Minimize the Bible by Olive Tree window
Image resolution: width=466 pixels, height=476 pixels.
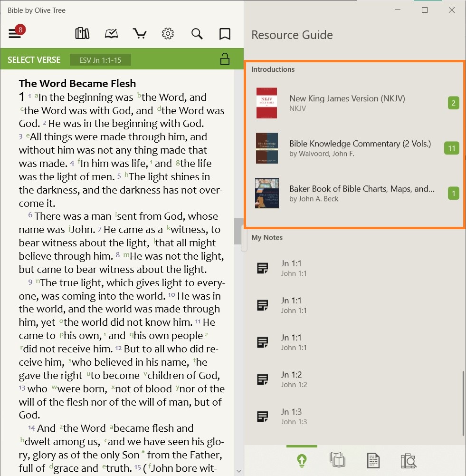(x=398, y=10)
